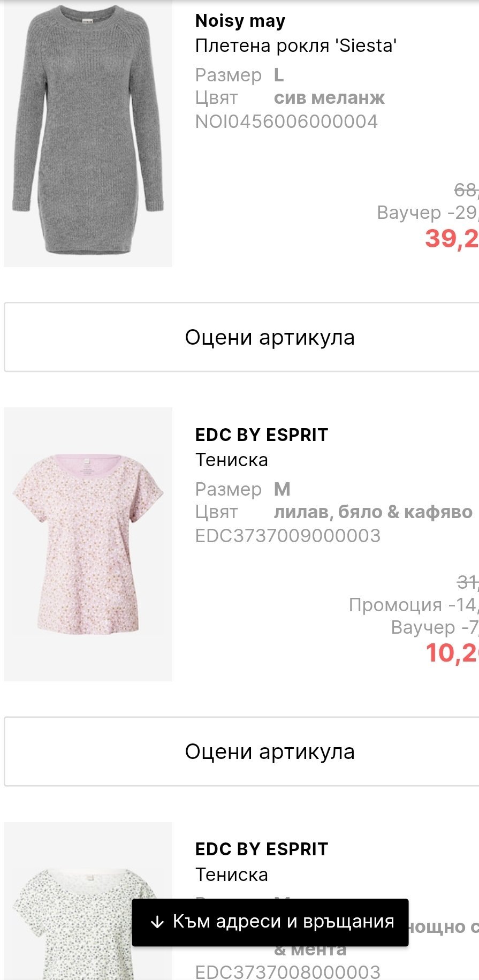
Task: Select the Плетена рокля 'Siesta' title
Action: tap(295, 46)
